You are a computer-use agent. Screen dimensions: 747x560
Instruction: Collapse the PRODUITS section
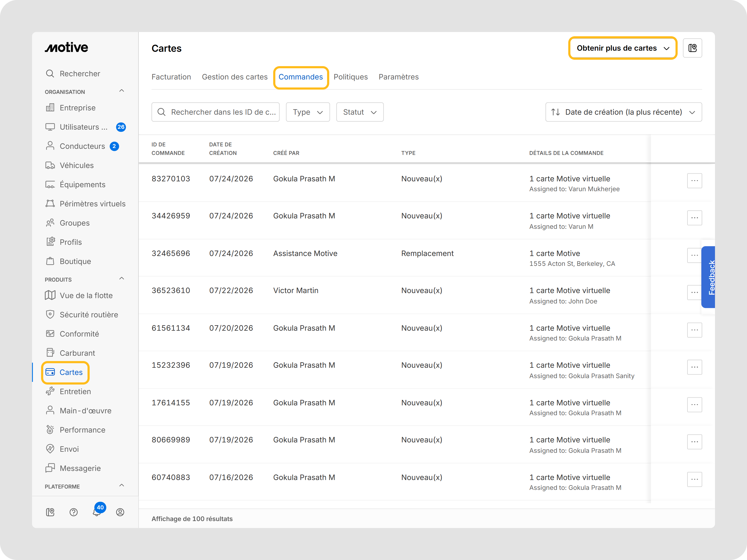click(122, 279)
